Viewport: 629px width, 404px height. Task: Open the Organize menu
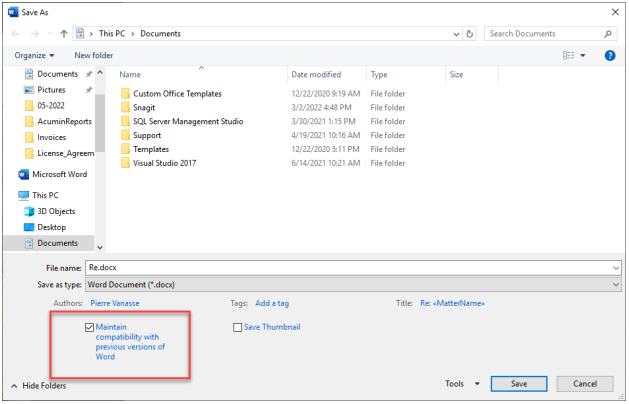pyautogui.click(x=34, y=55)
